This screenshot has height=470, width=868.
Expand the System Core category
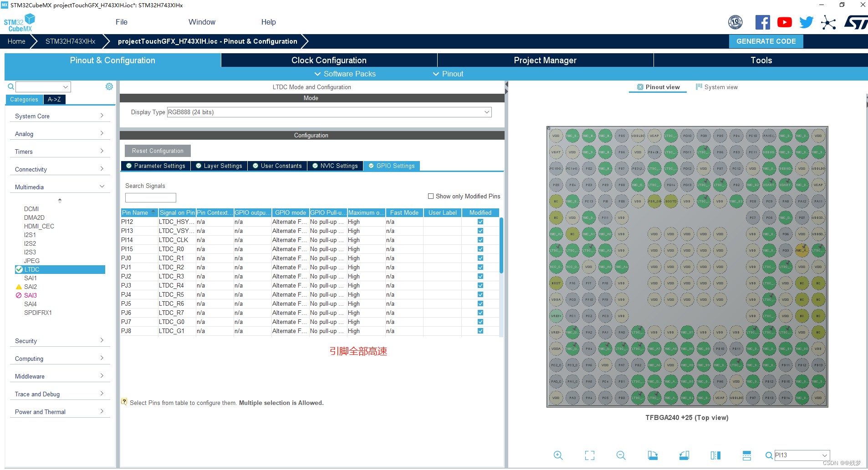(60, 116)
